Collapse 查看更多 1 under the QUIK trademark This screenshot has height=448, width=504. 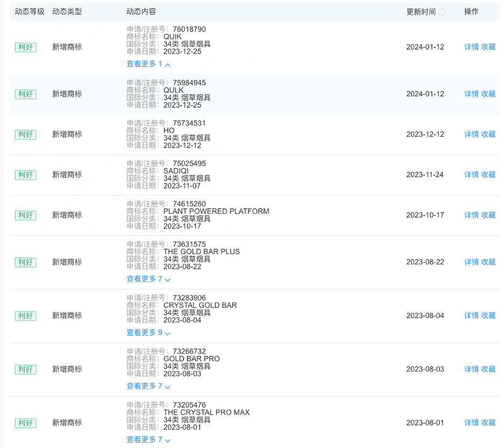[x=149, y=64]
